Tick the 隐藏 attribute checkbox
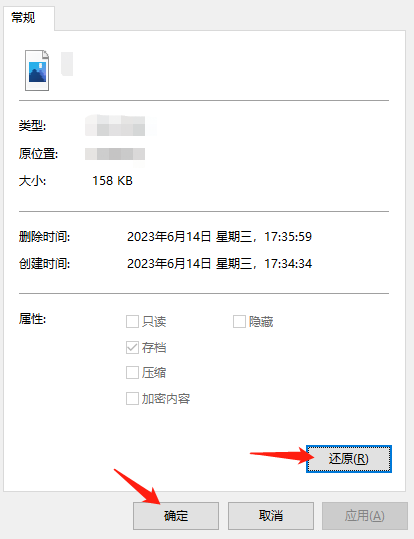Viewport: 414px width, 539px height. [239, 322]
